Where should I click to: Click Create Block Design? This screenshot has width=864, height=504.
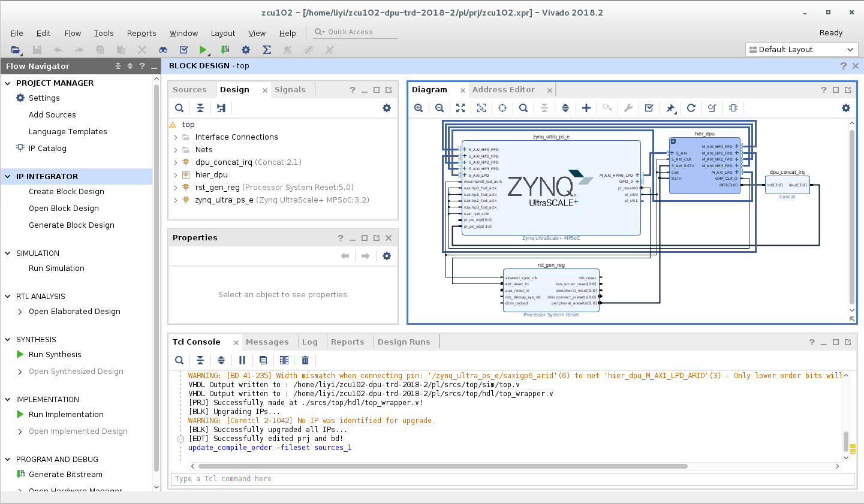coord(67,192)
